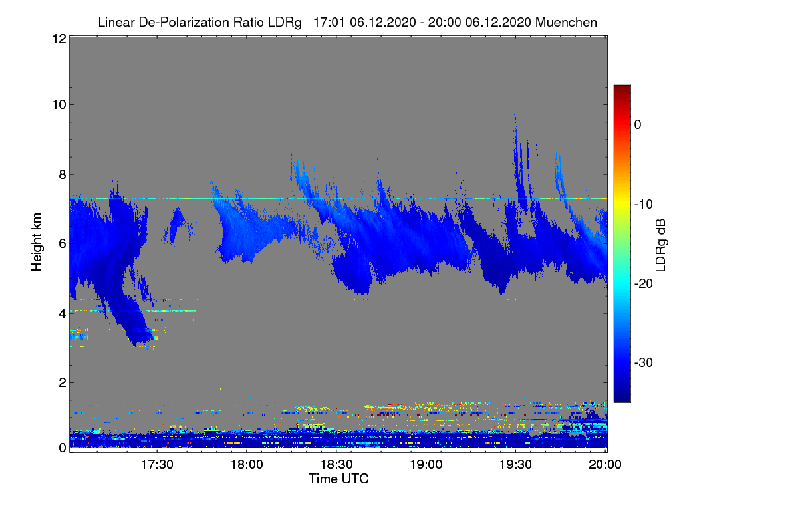Click the height axis label 8

[62, 174]
